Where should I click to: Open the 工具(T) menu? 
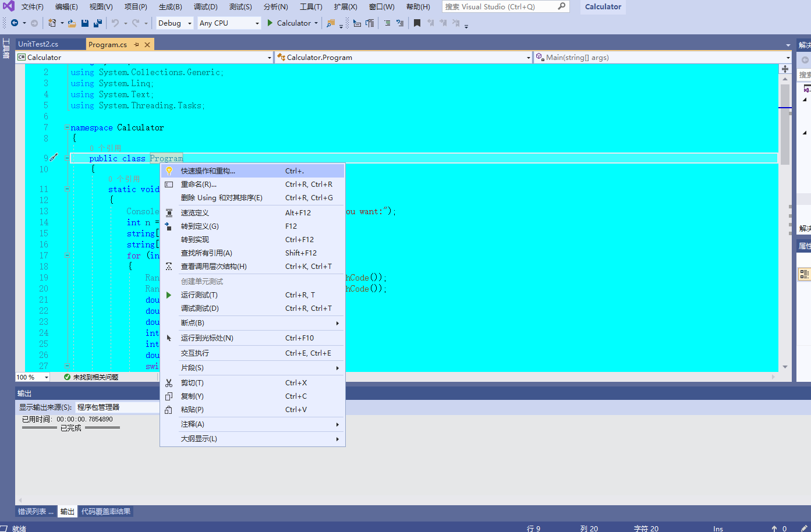coord(311,6)
